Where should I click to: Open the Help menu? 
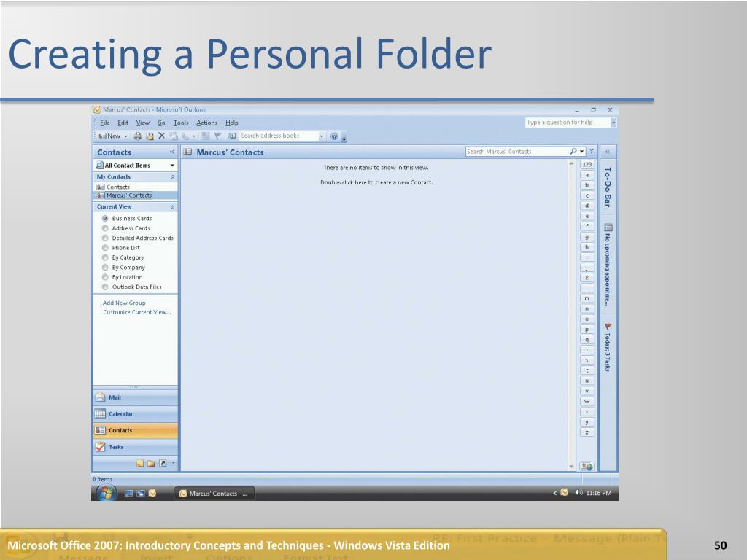click(x=232, y=122)
